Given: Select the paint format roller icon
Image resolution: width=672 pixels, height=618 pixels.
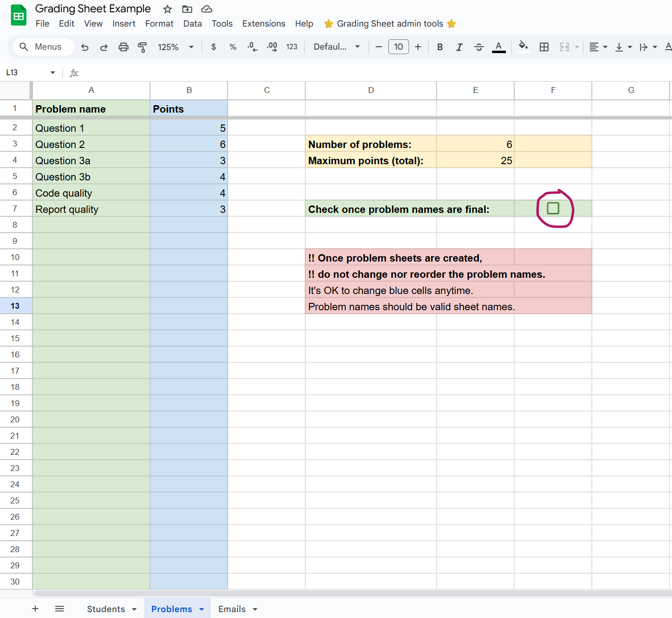Looking at the screenshot, I should pos(142,47).
